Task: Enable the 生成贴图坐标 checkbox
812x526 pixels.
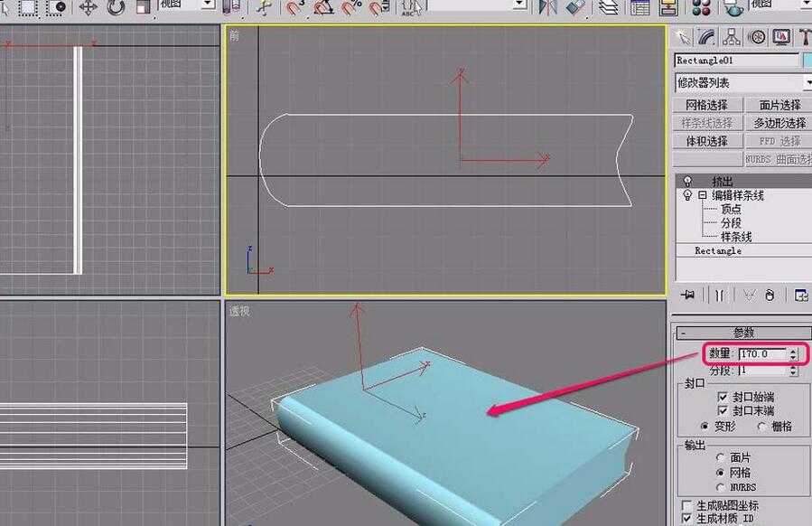Action: pos(685,504)
